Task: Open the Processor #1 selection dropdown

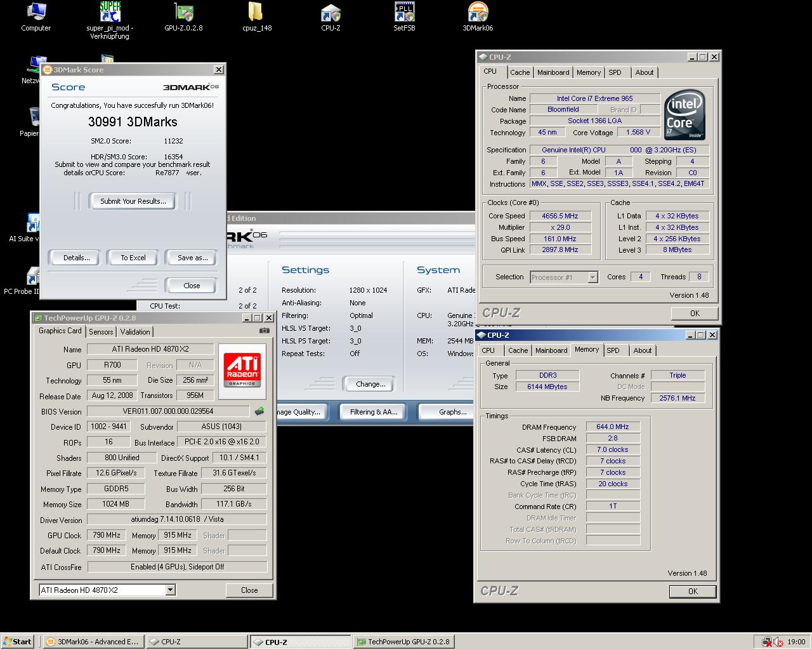Action: click(593, 277)
